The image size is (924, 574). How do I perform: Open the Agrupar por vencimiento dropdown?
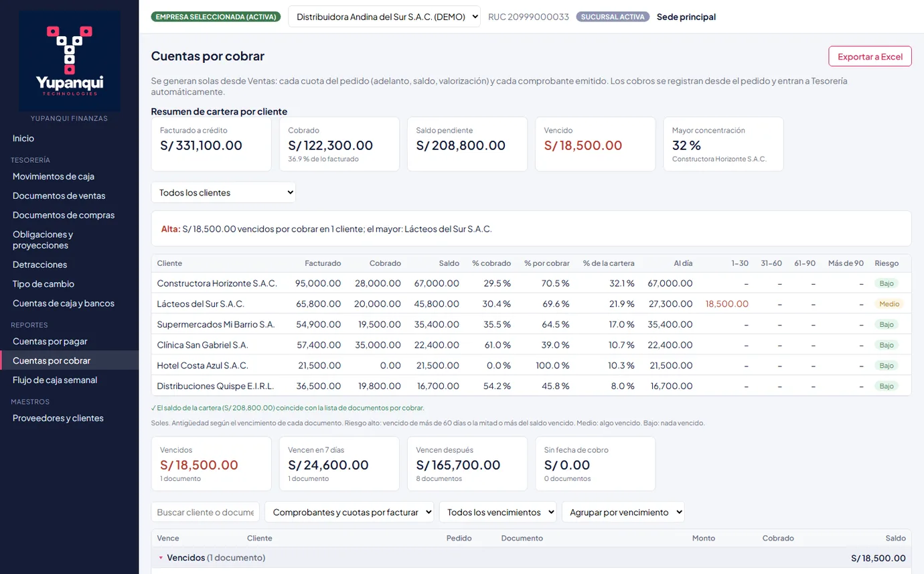point(623,512)
